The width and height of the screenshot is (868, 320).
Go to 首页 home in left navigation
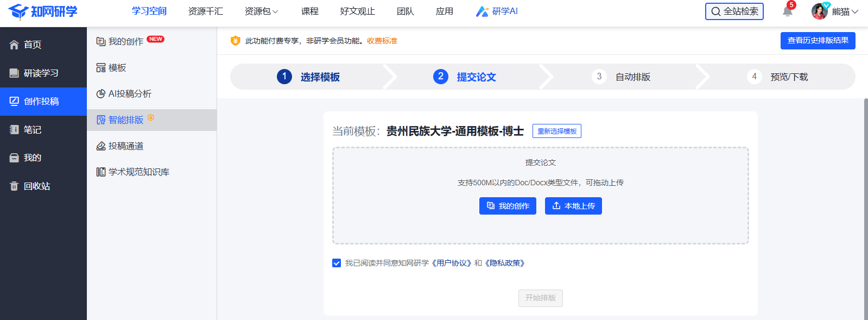click(32, 45)
